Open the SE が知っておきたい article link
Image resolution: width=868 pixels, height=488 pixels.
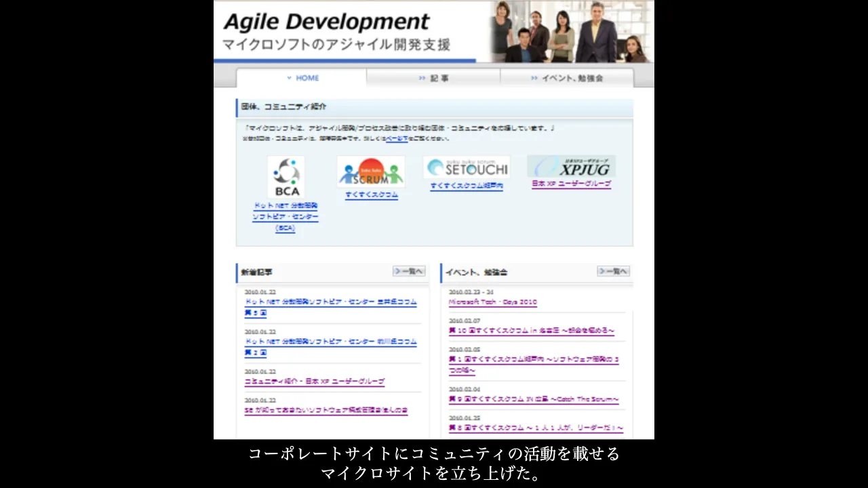[326, 411]
